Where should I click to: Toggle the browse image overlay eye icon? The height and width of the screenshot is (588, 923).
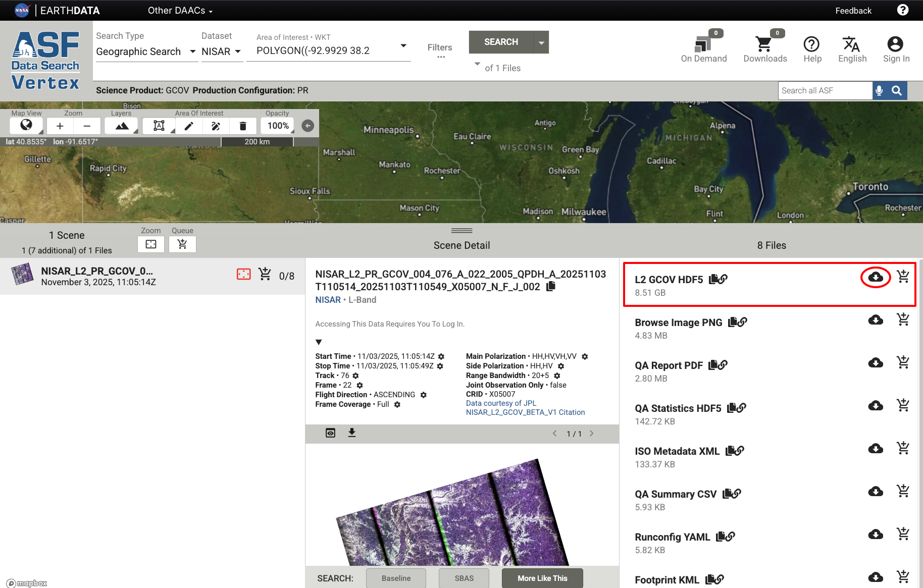(x=330, y=433)
